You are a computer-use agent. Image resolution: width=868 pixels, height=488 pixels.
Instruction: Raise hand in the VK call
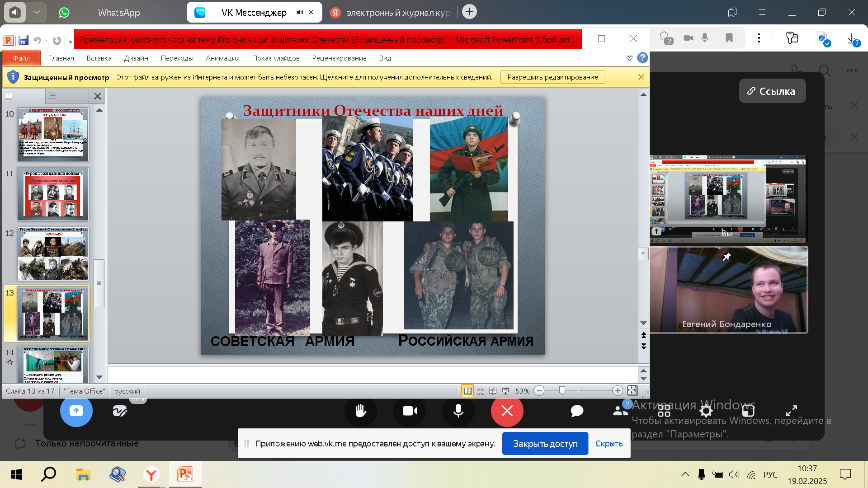point(361,411)
